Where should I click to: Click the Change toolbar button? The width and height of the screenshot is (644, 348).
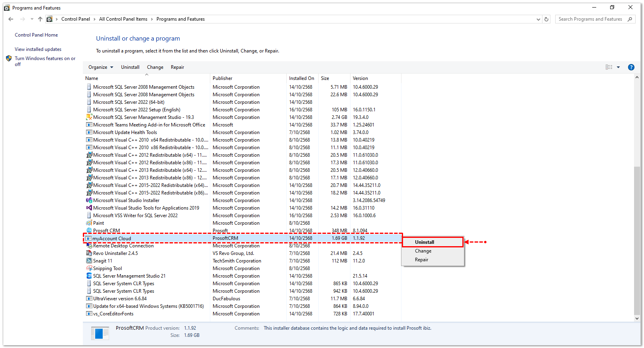(x=155, y=67)
